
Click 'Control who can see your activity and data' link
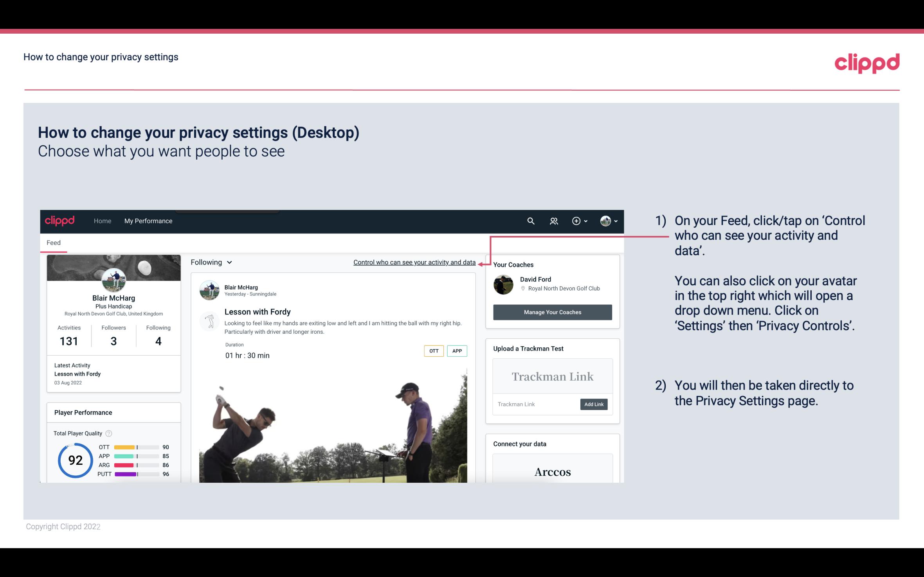click(x=414, y=262)
